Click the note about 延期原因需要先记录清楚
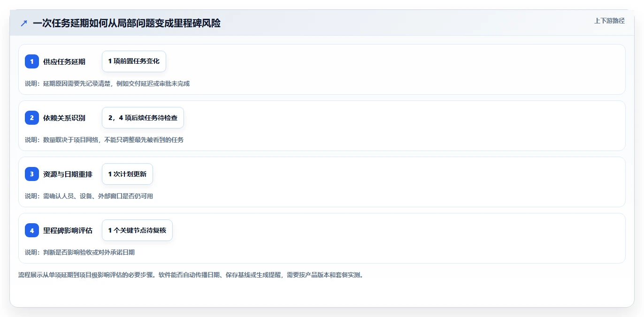Screen dimensions: 644x317 click(107, 83)
